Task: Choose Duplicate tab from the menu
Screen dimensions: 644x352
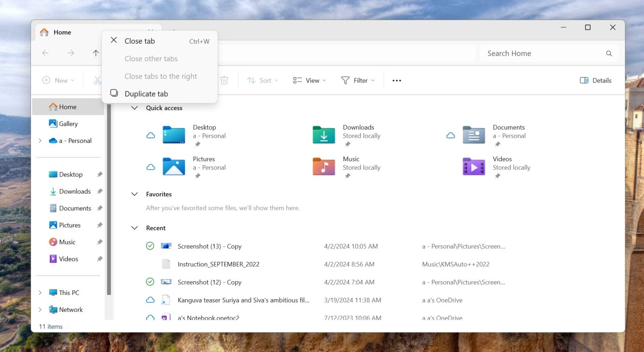Action: tap(146, 93)
